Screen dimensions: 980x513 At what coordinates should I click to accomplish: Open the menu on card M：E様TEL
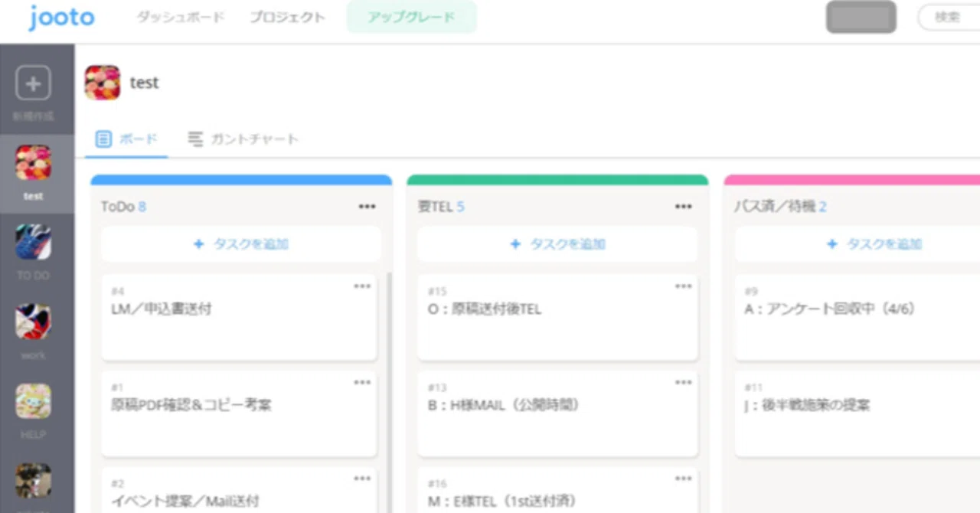pyautogui.click(x=683, y=479)
